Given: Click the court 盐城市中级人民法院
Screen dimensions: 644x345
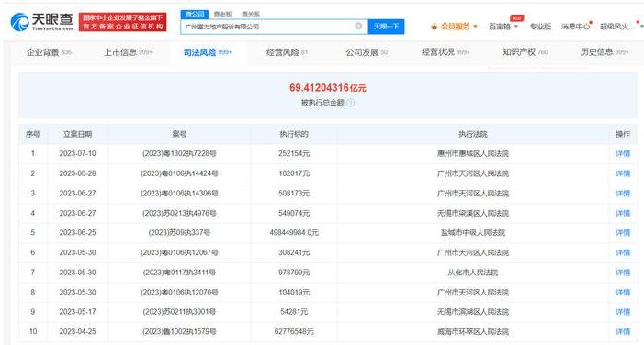Looking at the screenshot, I should 473,232.
